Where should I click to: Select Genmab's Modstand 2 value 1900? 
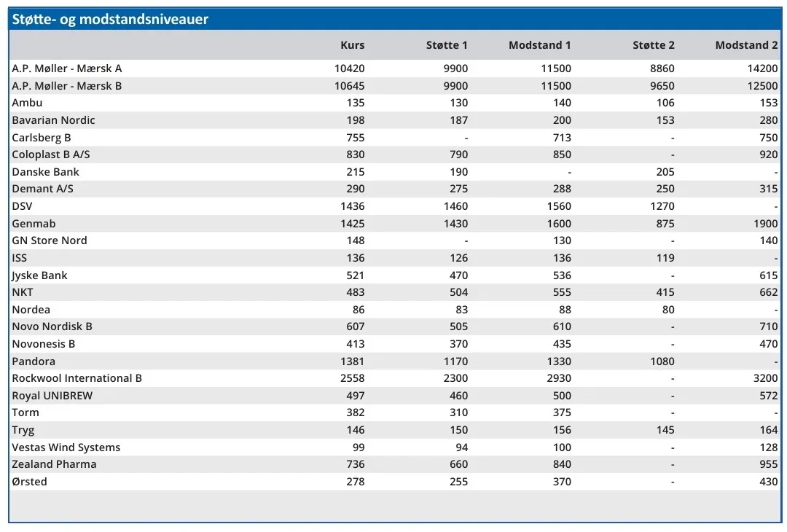pos(766,224)
